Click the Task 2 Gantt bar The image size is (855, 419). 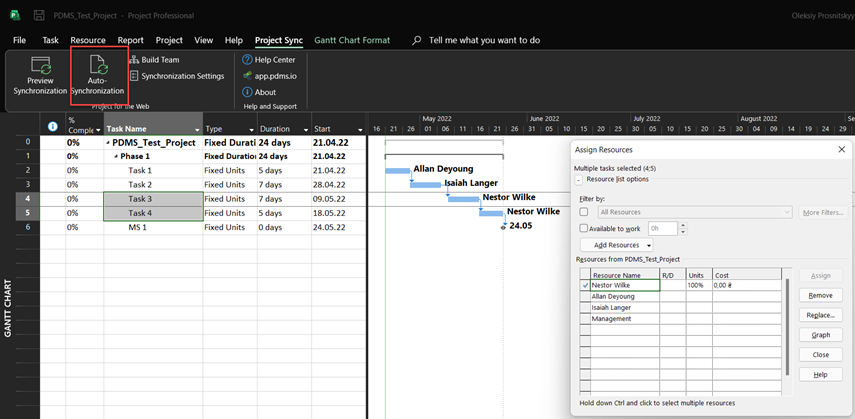tap(425, 185)
